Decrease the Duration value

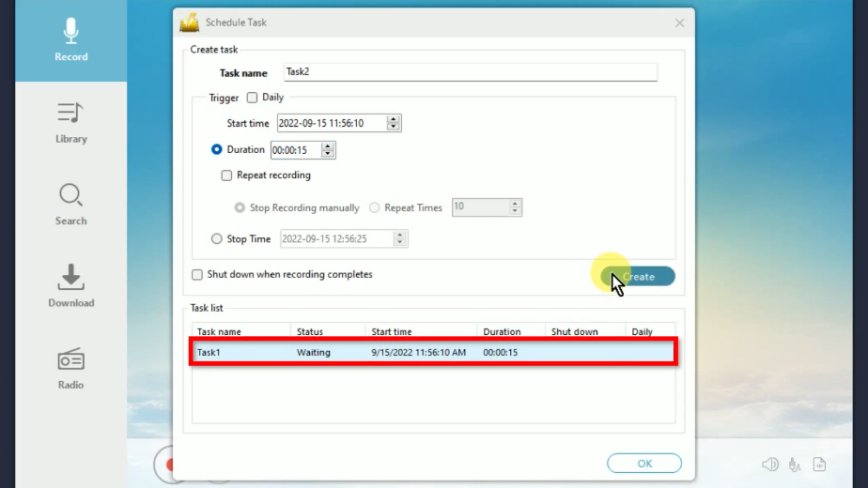coord(328,153)
